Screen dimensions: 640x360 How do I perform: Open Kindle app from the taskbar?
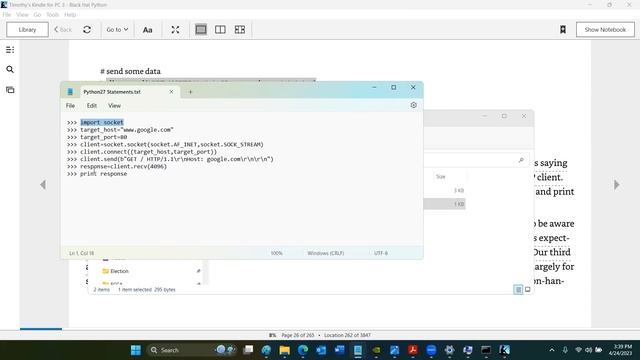(x=504, y=350)
